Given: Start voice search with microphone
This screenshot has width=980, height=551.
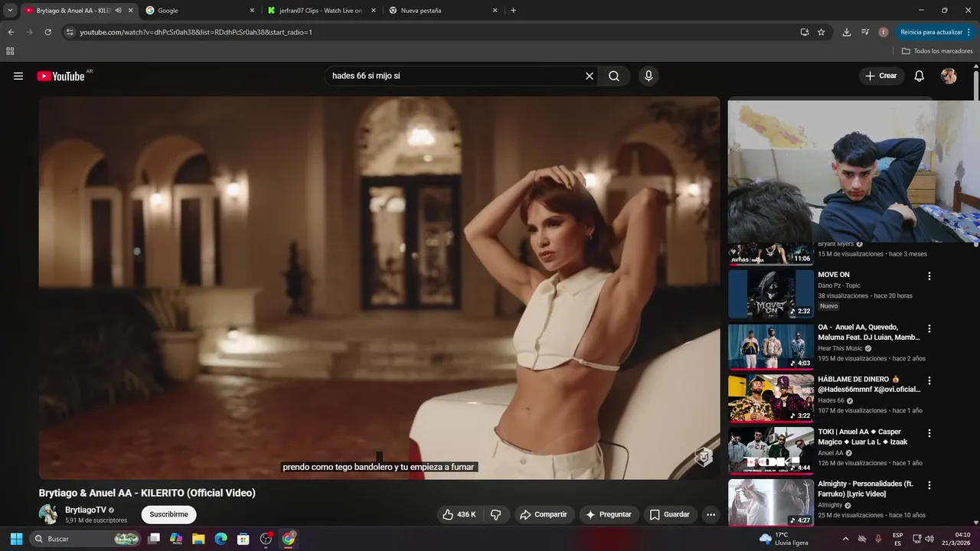Looking at the screenshot, I should (x=648, y=76).
